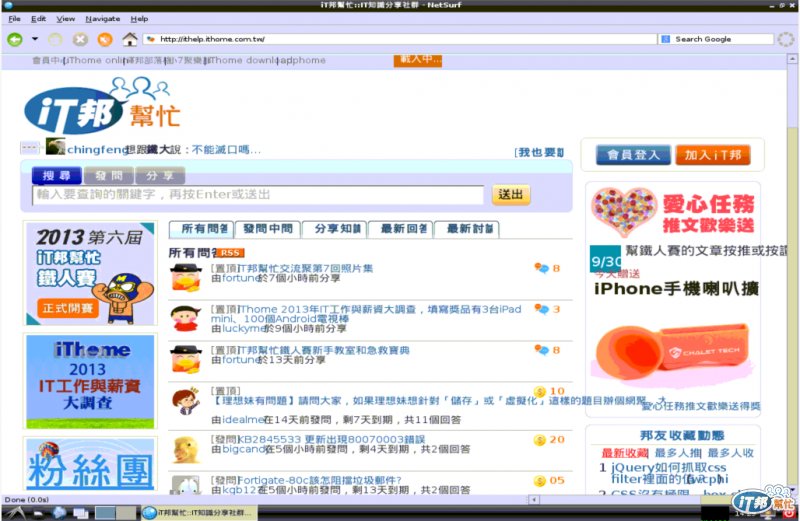Select the 發問 tab
The width and height of the screenshot is (800, 521).
pyautogui.click(x=109, y=176)
